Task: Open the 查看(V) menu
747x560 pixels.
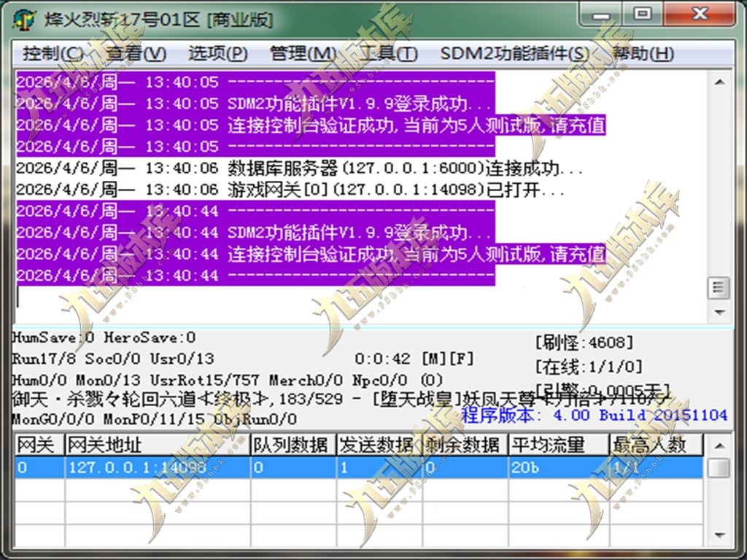Action: pyautogui.click(x=135, y=53)
